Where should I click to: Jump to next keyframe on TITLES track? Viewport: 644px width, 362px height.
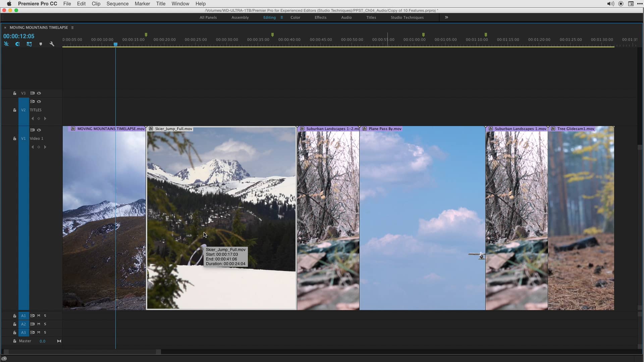coord(45,118)
